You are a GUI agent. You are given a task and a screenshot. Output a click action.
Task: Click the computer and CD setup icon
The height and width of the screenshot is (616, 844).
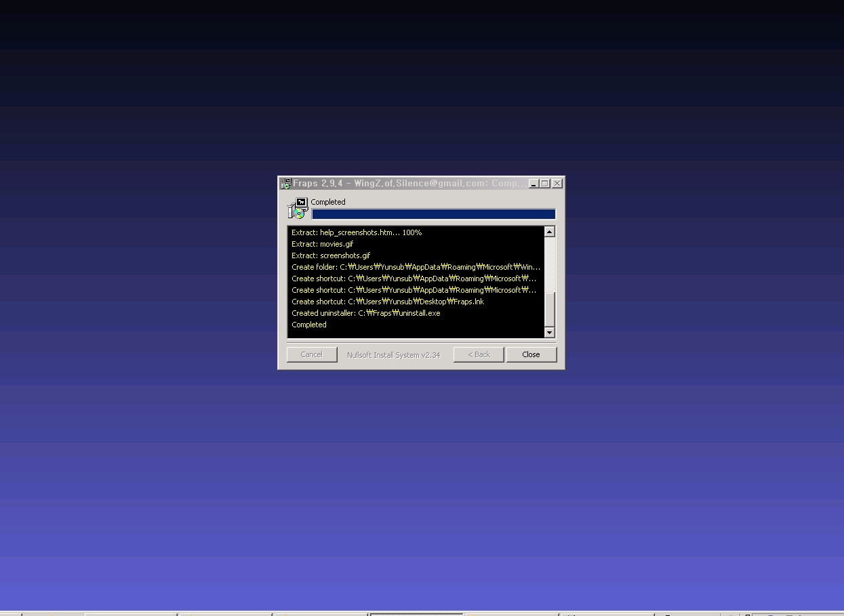pyautogui.click(x=298, y=209)
